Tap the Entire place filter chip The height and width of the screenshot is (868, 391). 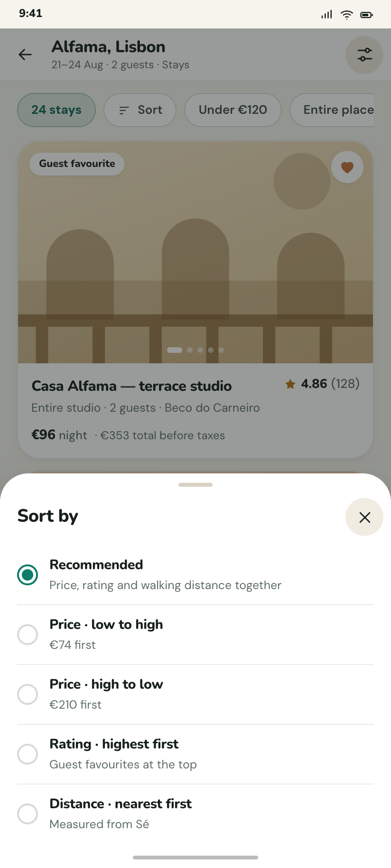(x=332, y=110)
